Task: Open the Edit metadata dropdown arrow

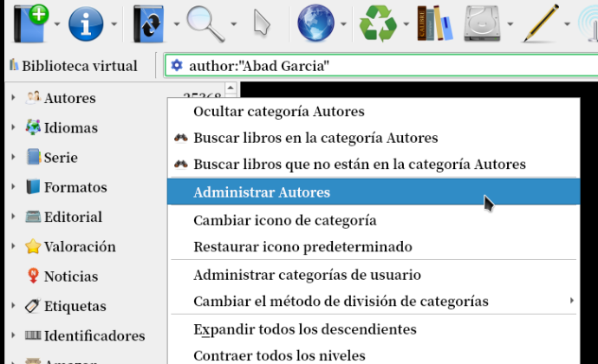Action: pos(114,24)
